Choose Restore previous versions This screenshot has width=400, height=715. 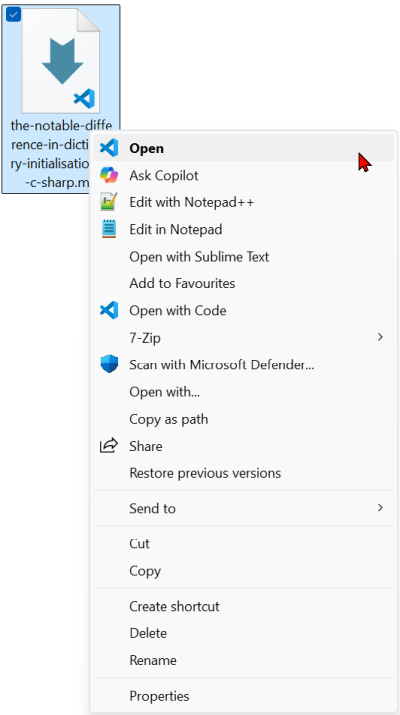244,473
